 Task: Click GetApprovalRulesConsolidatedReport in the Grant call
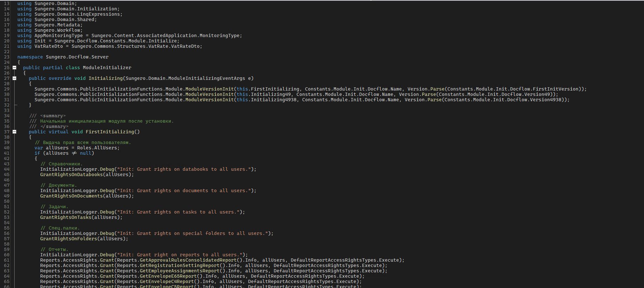188,260
